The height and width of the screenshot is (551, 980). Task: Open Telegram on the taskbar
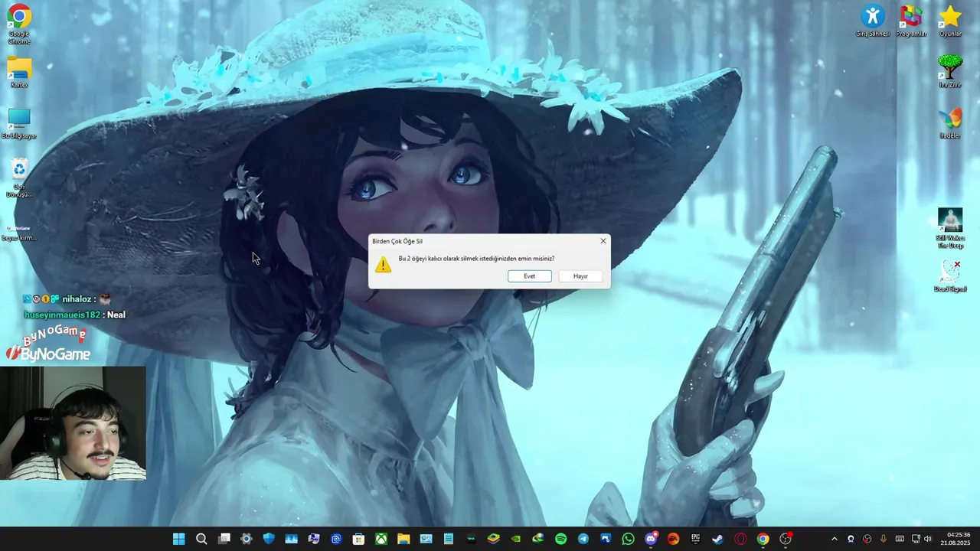tap(583, 539)
